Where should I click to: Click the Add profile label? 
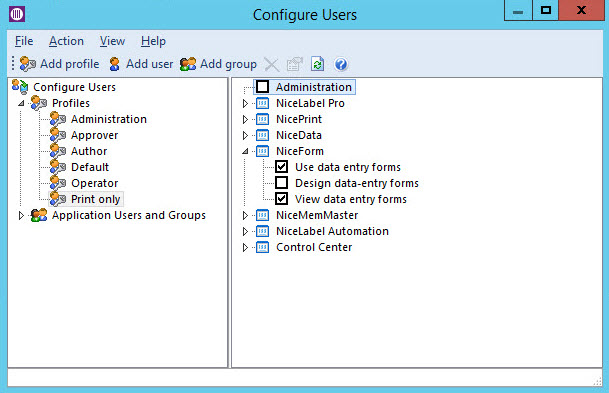point(70,64)
